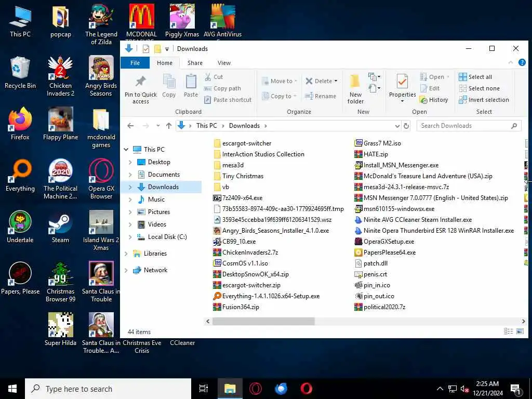Viewport: 532px width, 399px height.
Task: Click Select none in ribbon
Action: pos(480,88)
